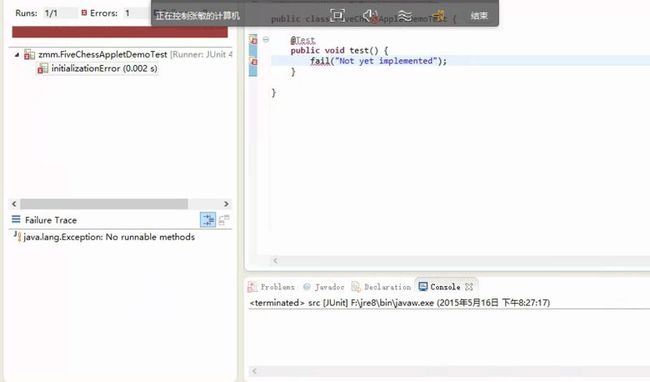Switch to the Javadoc tab
Screen dimensions: 650x382
[x=324, y=287]
